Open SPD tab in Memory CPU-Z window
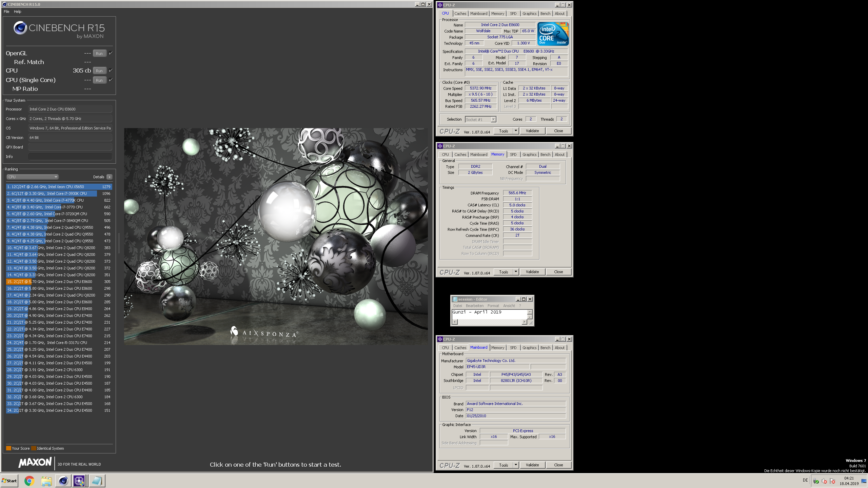 coord(513,155)
